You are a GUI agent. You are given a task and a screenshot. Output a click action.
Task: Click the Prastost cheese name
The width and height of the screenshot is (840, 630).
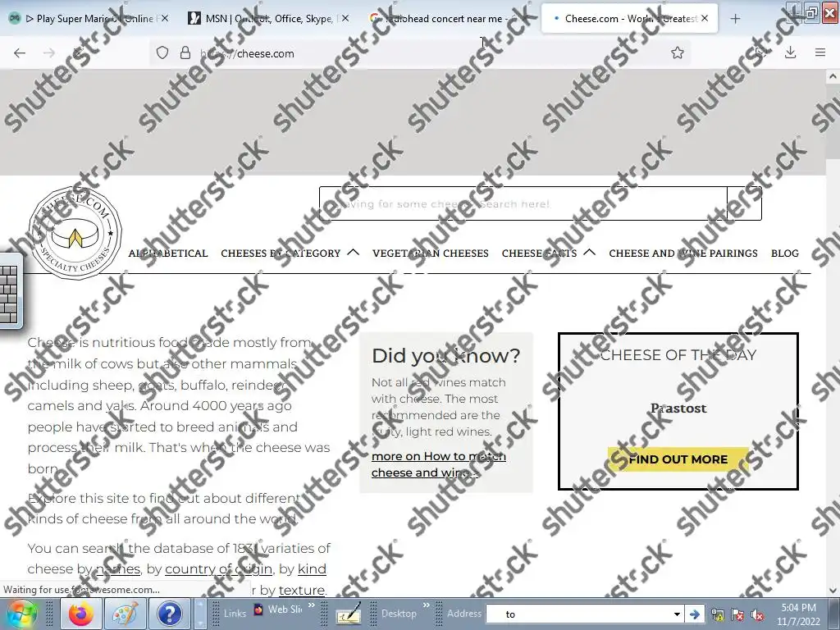678,409
